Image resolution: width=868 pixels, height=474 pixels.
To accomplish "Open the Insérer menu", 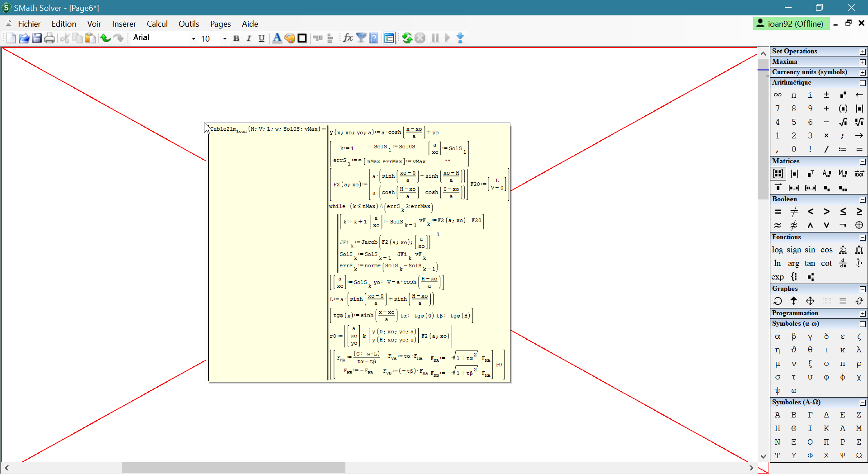I will pyautogui.click(x=124, y=24).
